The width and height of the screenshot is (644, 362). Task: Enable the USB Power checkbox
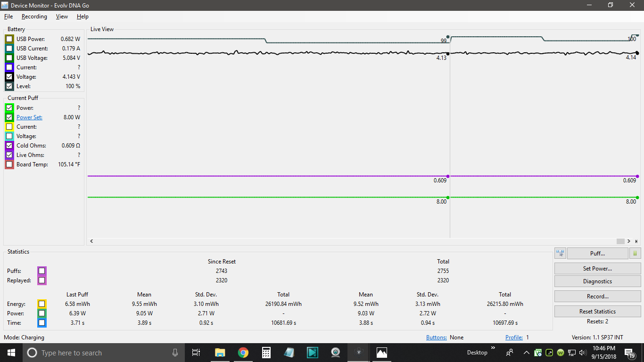(9, 39)
